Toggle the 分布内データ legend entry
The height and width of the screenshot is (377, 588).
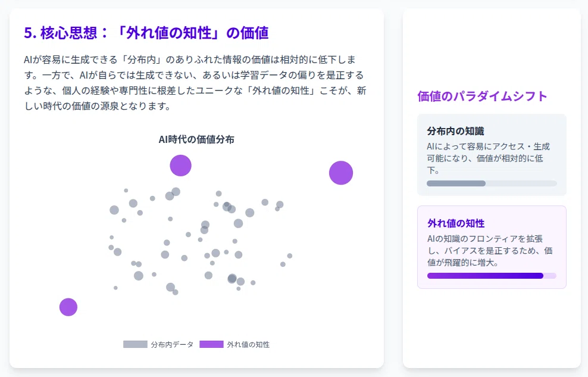158,344
